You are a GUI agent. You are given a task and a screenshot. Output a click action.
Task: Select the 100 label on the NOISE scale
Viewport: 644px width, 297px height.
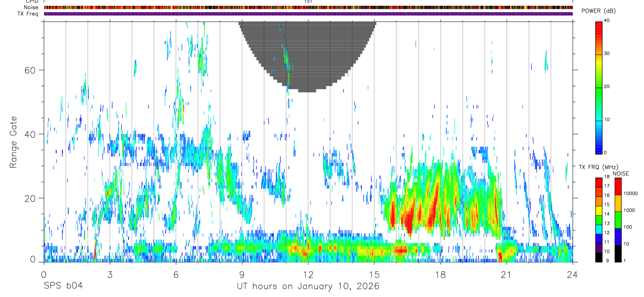click(x=629, y=227)
